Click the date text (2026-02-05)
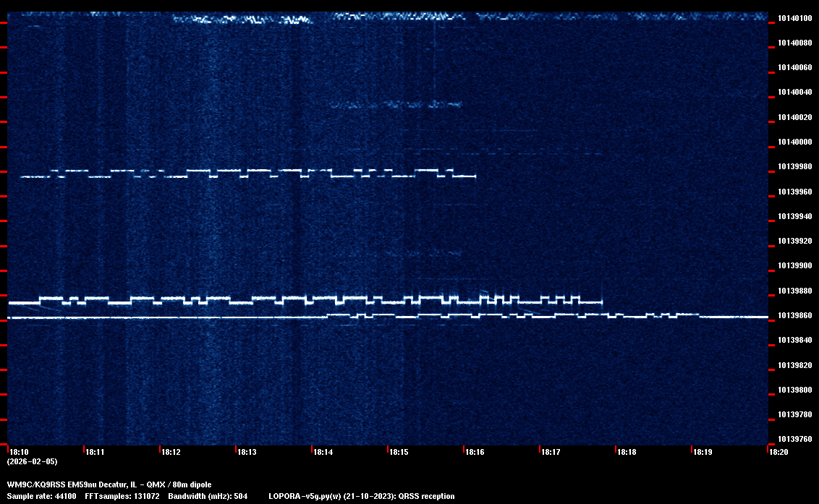The image size is (819, 504). (33, 461)
